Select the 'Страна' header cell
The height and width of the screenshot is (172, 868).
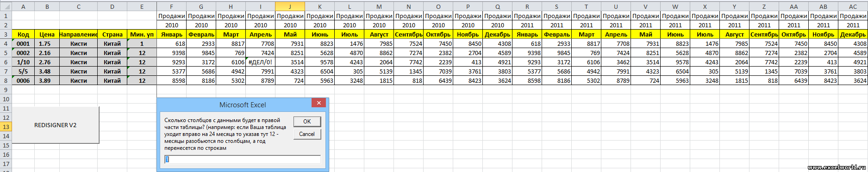coord(112,34)
